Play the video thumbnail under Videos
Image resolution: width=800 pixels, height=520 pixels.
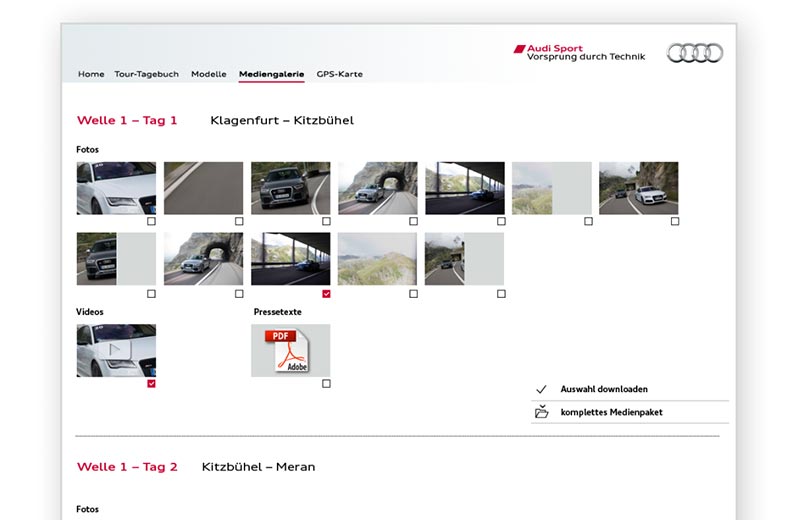click(x=116, y=350)
